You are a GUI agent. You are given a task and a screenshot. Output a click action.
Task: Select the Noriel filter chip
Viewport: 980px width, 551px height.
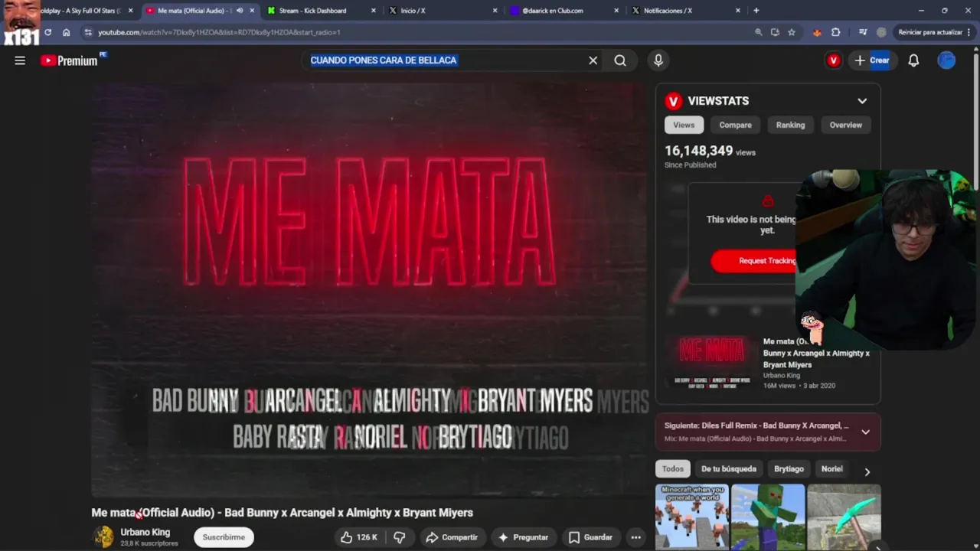832,469
